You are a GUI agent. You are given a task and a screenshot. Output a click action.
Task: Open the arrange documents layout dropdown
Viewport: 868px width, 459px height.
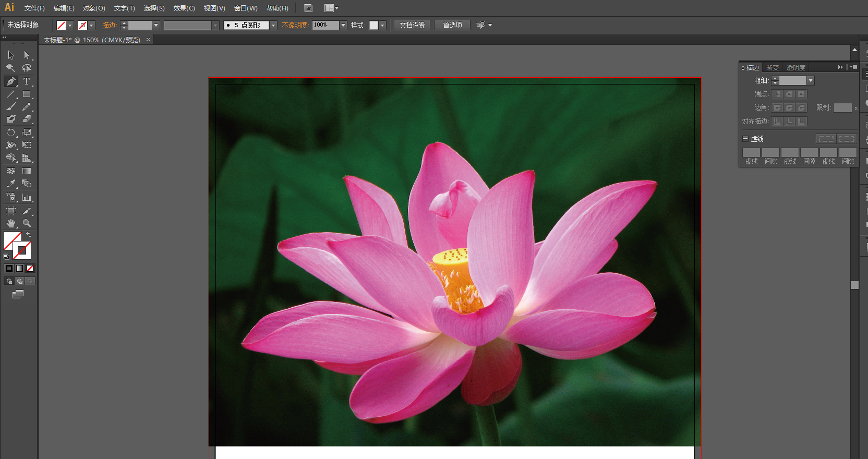click(331, 8)
